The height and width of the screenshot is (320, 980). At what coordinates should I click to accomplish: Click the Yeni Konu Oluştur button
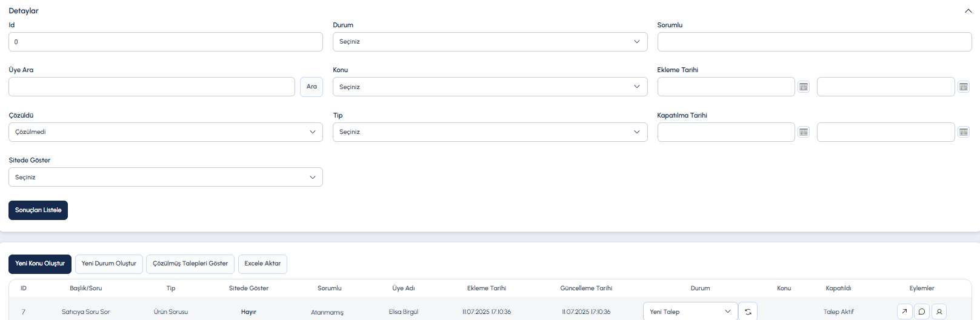pyautogui.click(x=40, y=264)
